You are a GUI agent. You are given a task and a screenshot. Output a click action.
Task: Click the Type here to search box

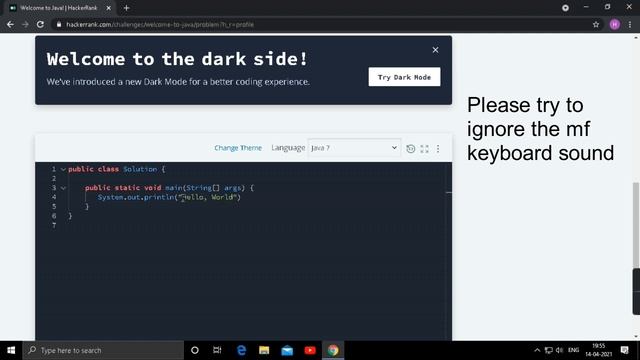[103, 350]
